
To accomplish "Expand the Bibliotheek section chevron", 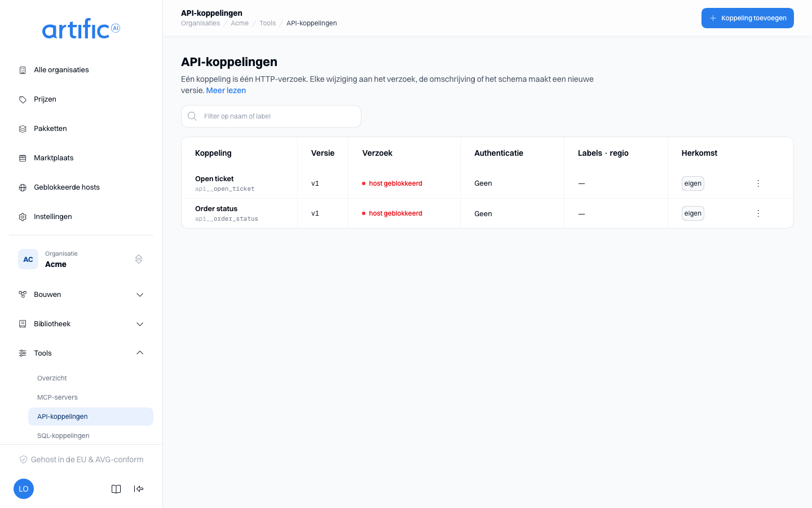I will pos(140,324).
